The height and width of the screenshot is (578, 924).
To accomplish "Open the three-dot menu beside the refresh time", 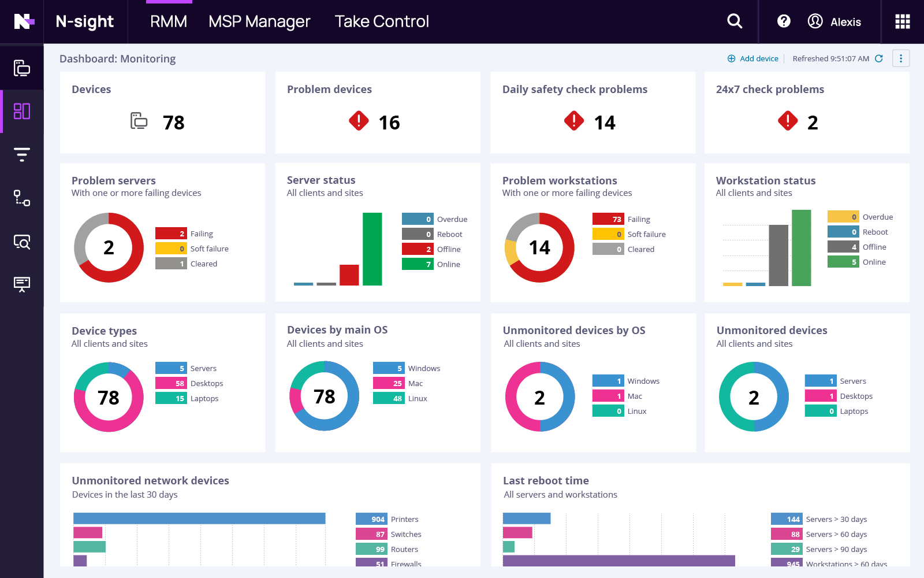I will pyautogui.click(x=900, y=58).
